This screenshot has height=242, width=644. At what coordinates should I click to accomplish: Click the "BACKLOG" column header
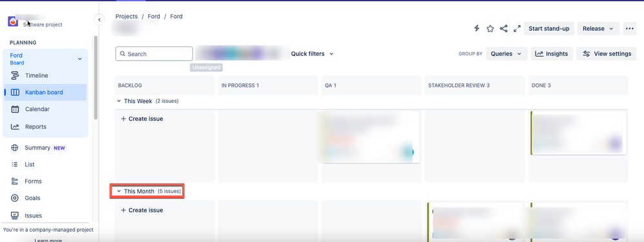point(130,86)
